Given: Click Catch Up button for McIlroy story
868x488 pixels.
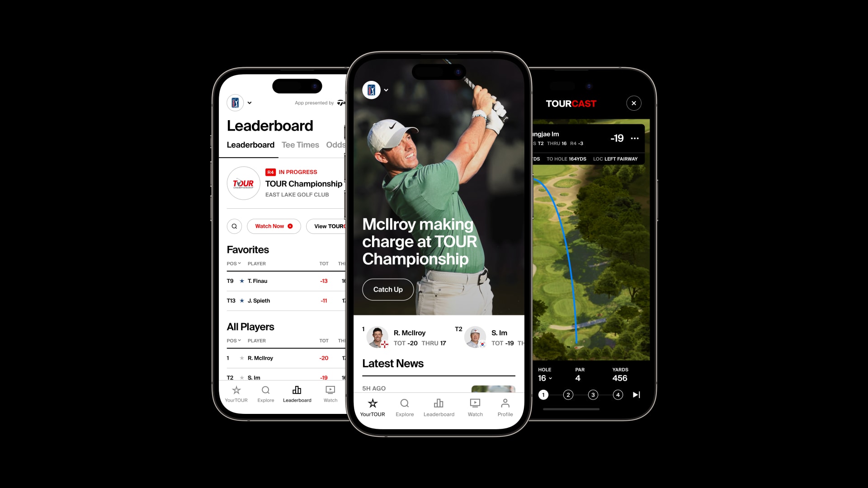Looking at the screenshot, I should (388, 290).
